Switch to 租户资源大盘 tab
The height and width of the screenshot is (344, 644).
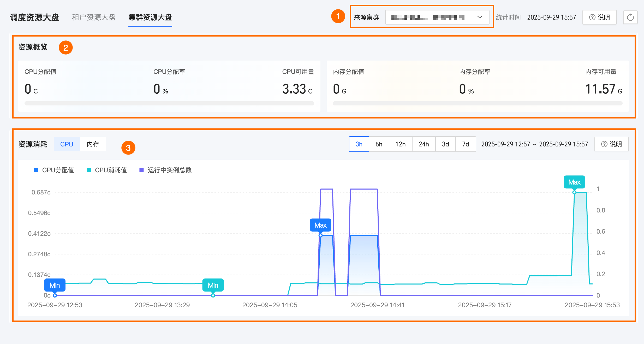94,17
